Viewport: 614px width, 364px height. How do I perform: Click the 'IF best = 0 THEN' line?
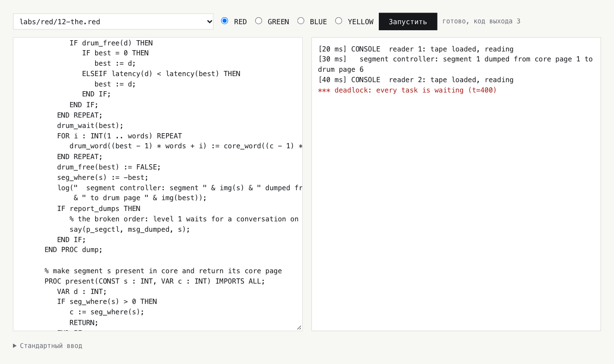pyautogui.click(x=115, y=53)
